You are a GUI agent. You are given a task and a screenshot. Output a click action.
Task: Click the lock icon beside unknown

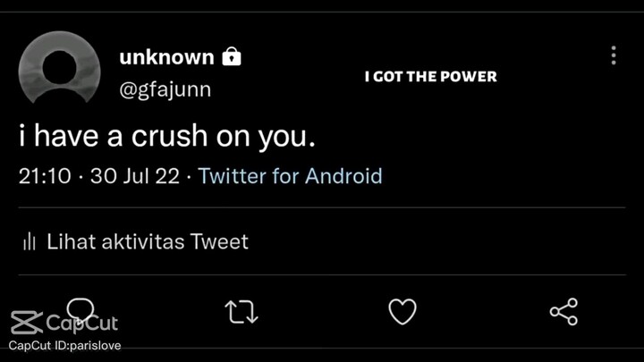click(x=232, y=57)
